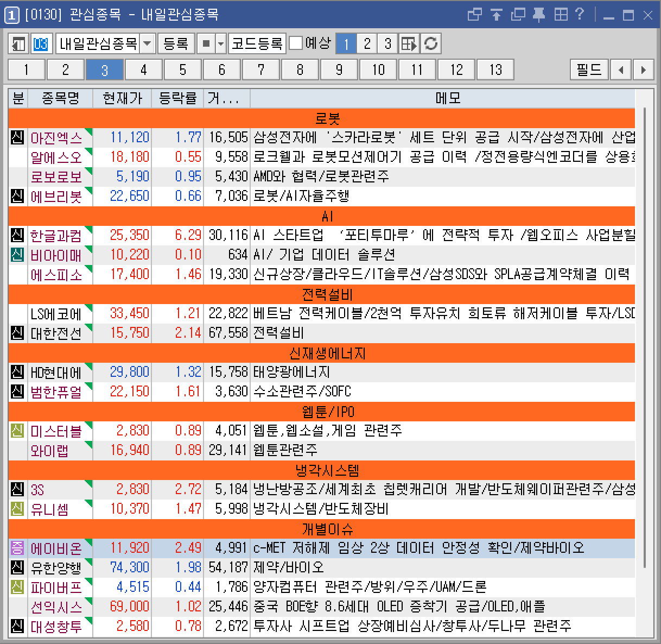Click the grid layout icon in the title bar
Screen dimensions: 661x644
[561, 15]
